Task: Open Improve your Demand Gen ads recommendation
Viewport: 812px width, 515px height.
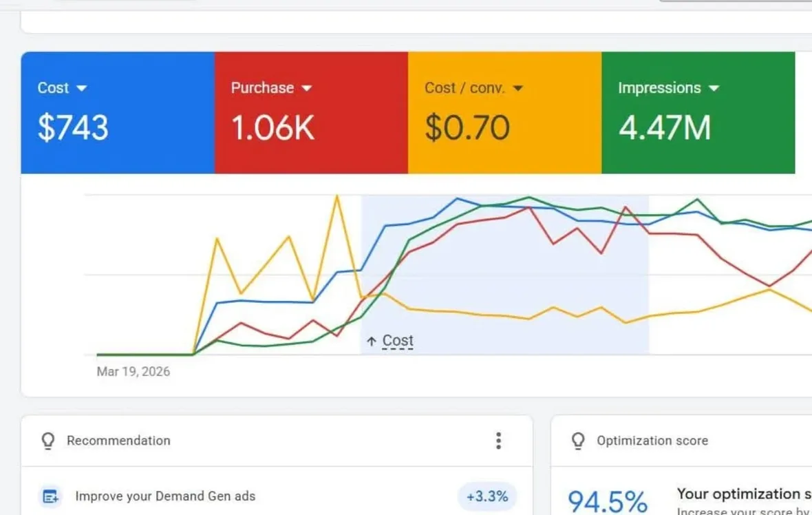Action: coord(165,496)
